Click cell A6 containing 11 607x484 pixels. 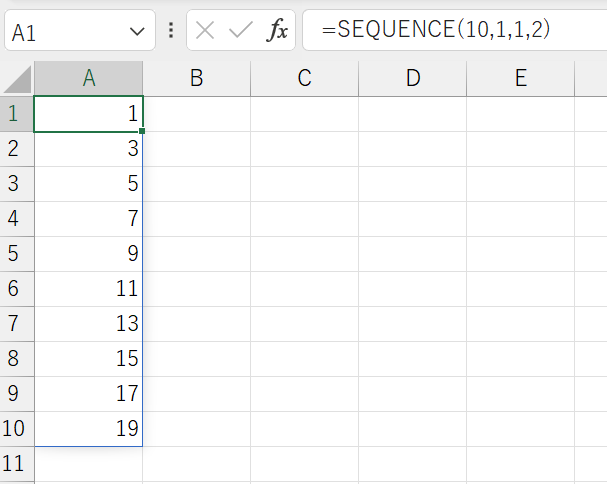(89, 289)
